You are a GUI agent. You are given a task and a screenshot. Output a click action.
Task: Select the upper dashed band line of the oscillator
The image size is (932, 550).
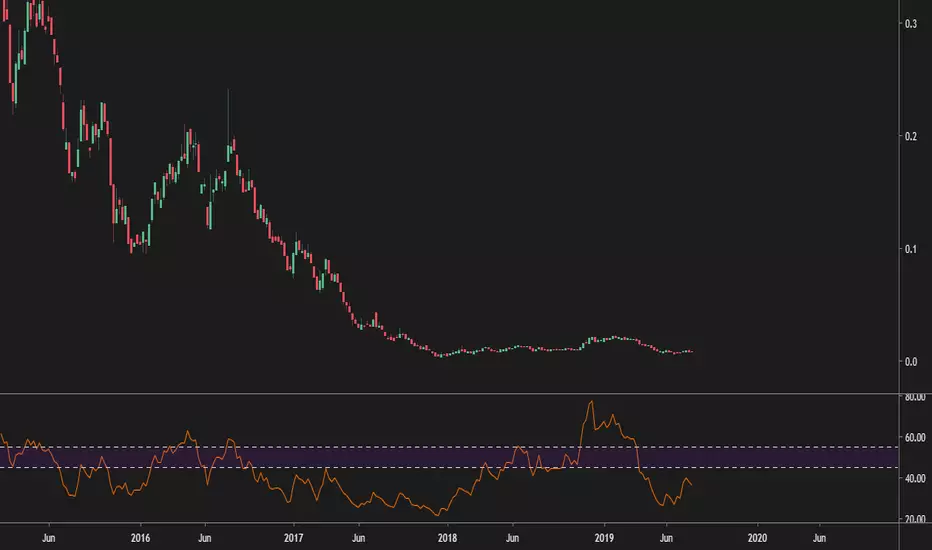[449, 447]
